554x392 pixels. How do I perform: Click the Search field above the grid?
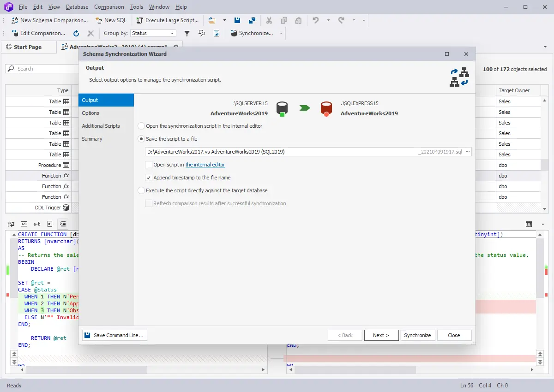pos(42,69)
